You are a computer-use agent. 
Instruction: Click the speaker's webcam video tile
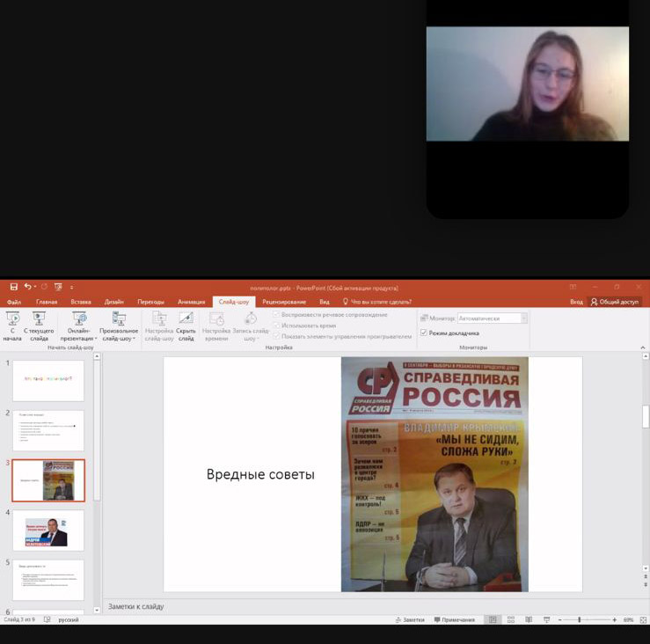click(527, 84)
